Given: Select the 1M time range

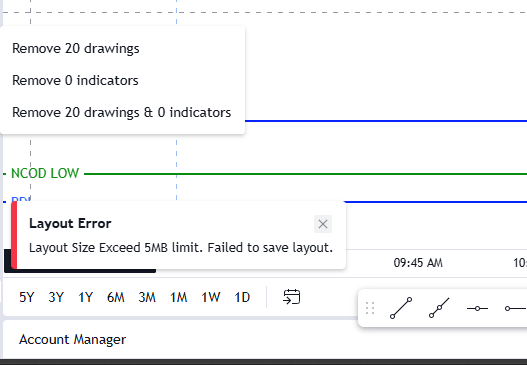Looking at the screenshot, I should [178, 297].
